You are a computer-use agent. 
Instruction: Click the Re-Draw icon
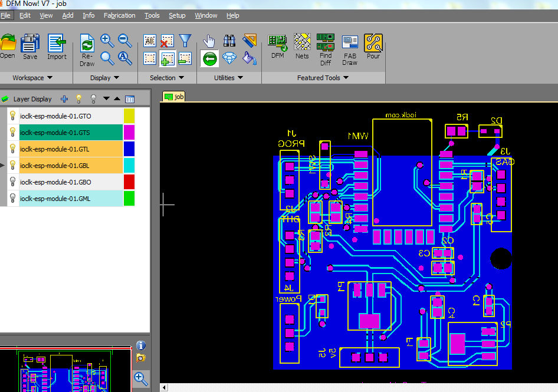[87, 44]
